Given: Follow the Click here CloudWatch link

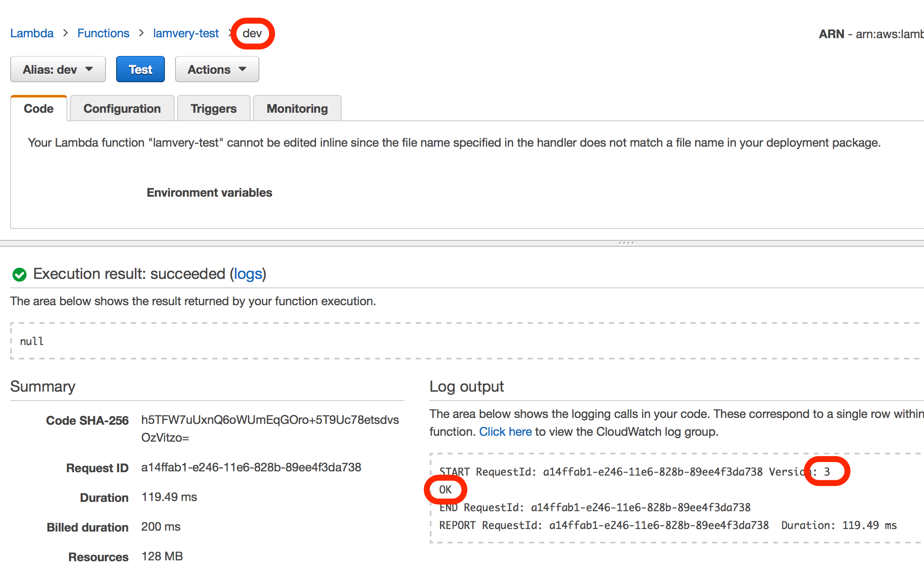Looking at the screenshot, I should coord(505,432).
